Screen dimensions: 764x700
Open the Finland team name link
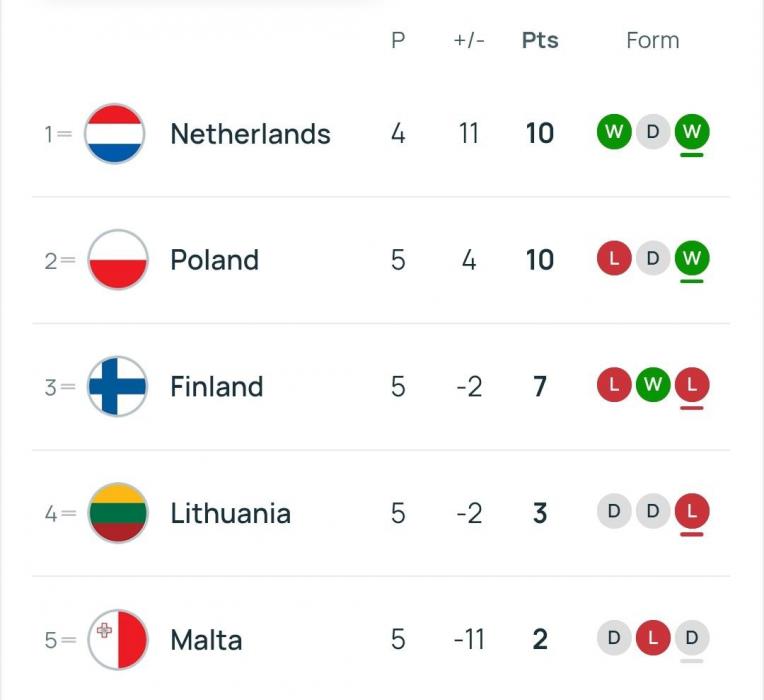217,387
